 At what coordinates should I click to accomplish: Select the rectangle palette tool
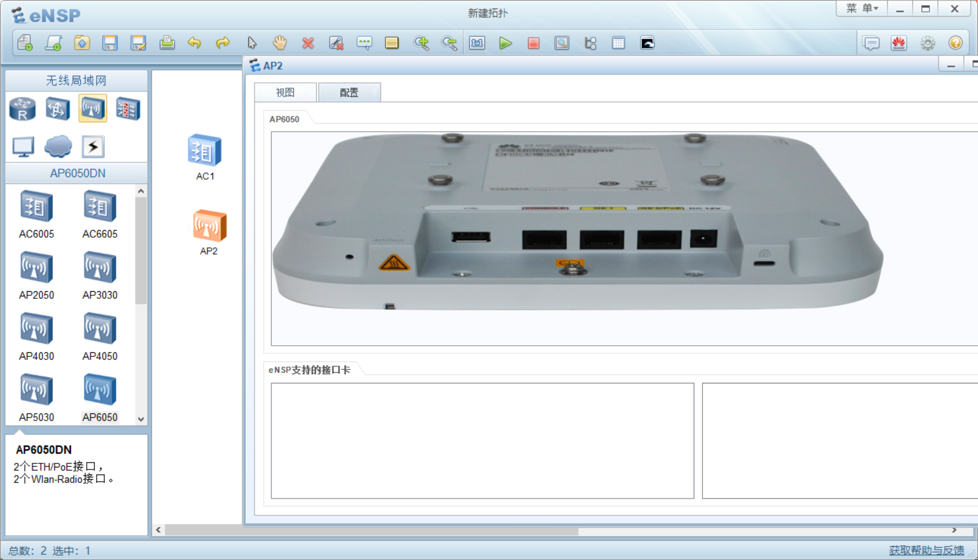tap(392, 43)
